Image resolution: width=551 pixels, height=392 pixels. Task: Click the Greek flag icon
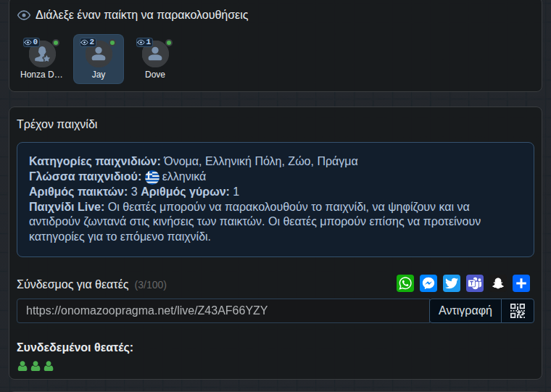click(152, 177)
